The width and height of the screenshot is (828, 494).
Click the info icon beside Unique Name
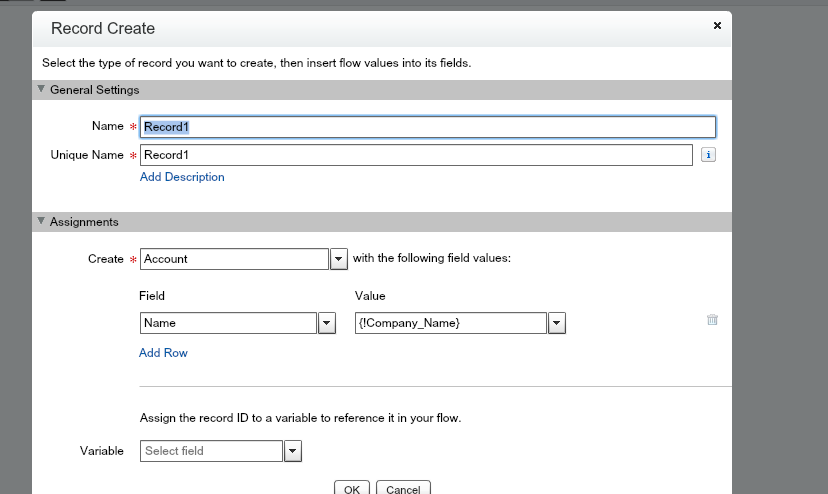pos(708,155)
